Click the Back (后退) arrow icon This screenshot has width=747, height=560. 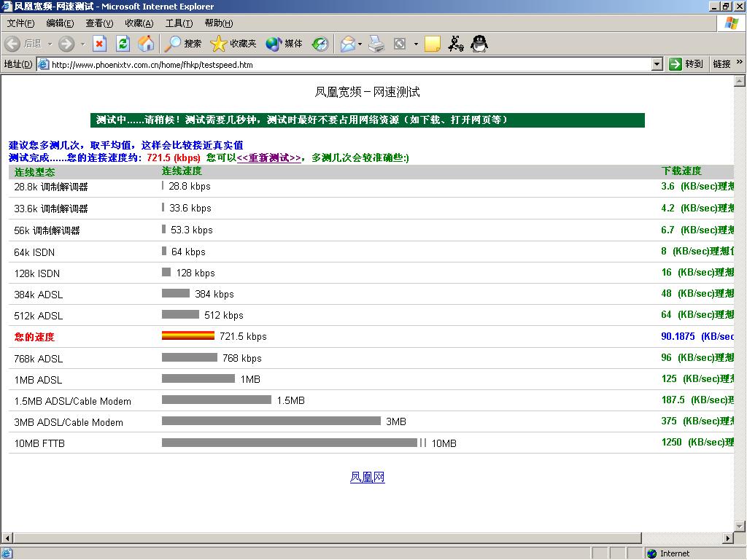(12, 44)
